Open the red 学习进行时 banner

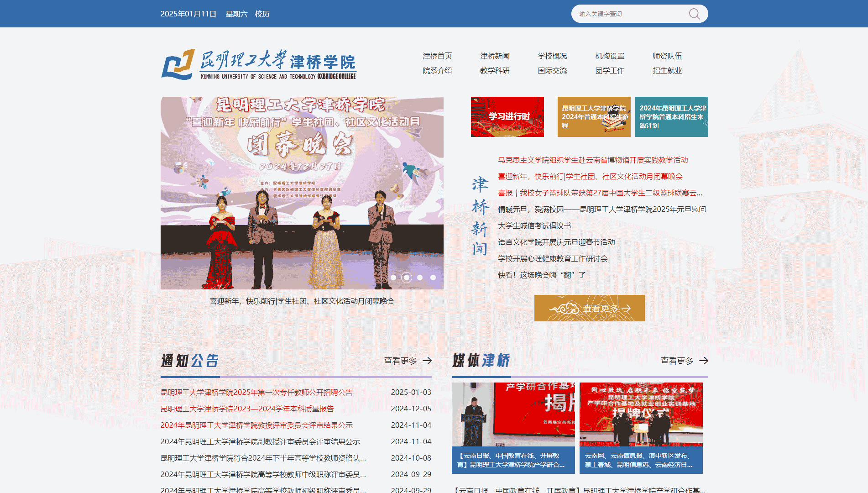507,117
